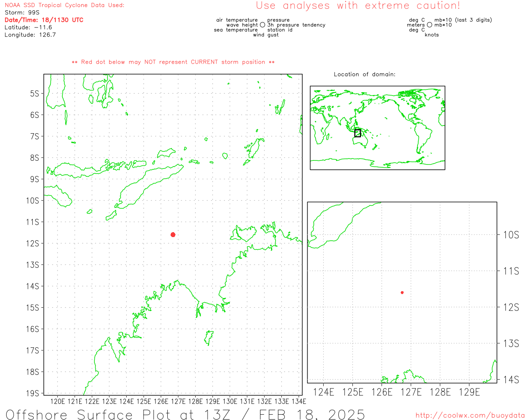This screenshot has height=420, width=525.
Task: Select the 'Latitude: -11.6' text
Action: (28, 27)
